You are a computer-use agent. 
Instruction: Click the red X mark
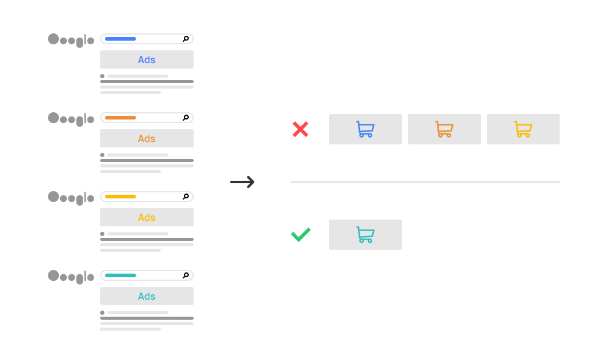300,129
